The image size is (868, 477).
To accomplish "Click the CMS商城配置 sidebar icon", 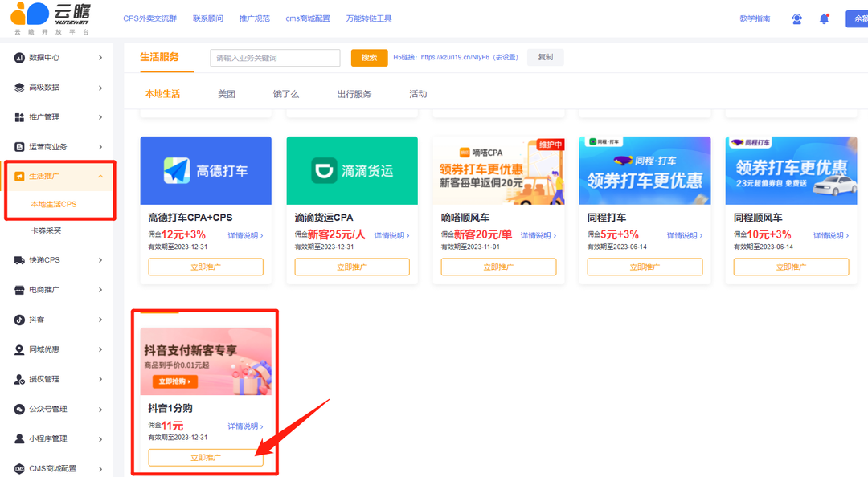I will [19, 469].
